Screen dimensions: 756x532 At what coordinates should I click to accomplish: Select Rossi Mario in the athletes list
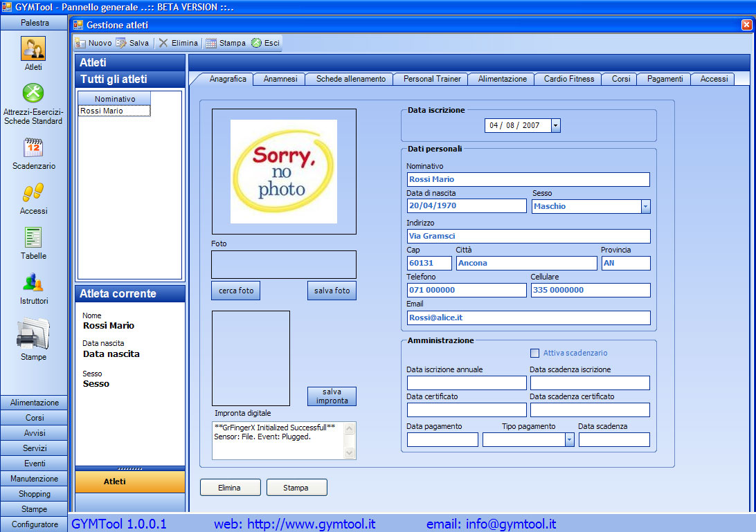click(x=114, y=111)
